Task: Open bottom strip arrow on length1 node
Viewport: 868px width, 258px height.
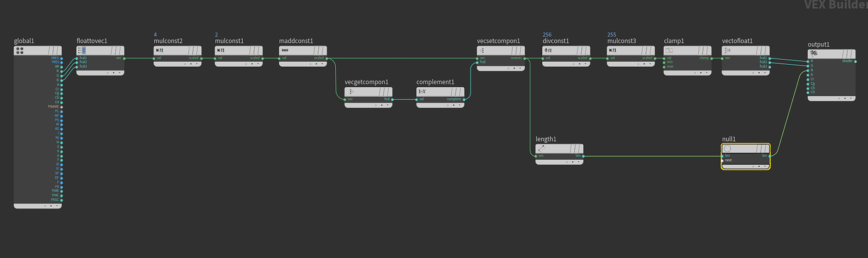Action: [579, 162]
